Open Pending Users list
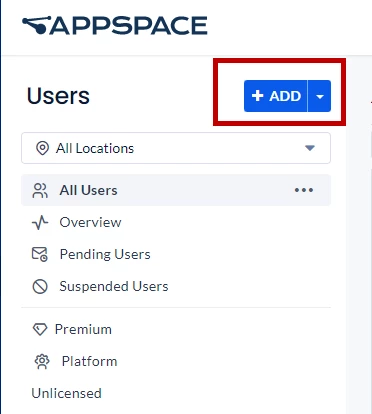The image size is (372, 414). (105, 254)
